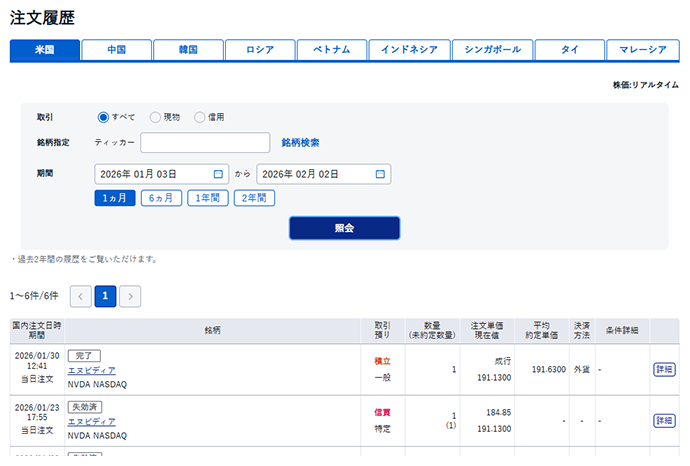
Task: Select page 1 in pagination
Action: click(x=106, y=296)
